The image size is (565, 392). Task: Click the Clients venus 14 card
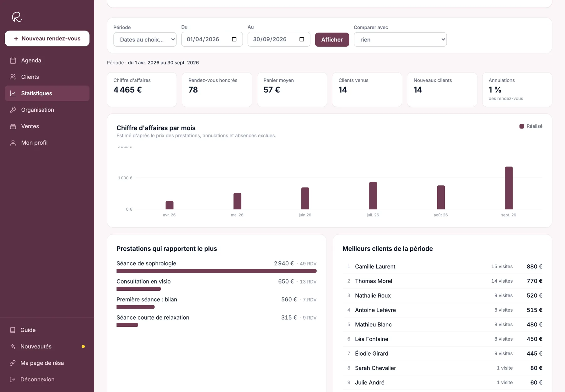click(367, 90)
